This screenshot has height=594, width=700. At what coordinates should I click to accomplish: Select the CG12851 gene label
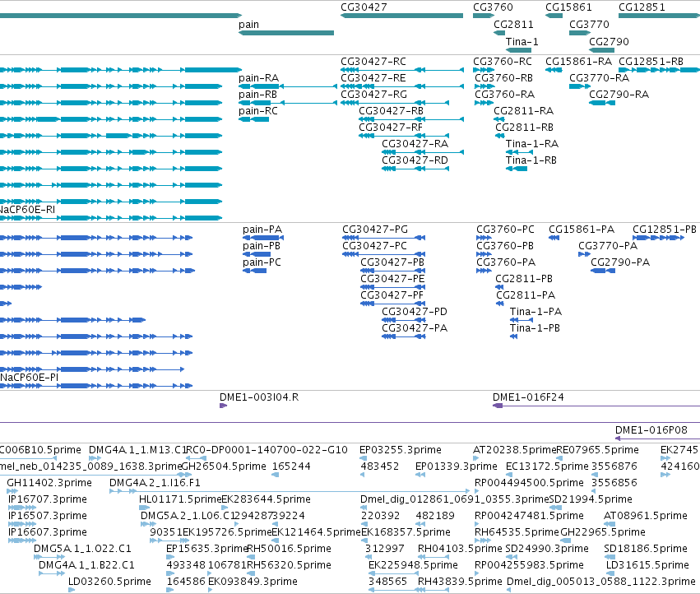[642, 7]
